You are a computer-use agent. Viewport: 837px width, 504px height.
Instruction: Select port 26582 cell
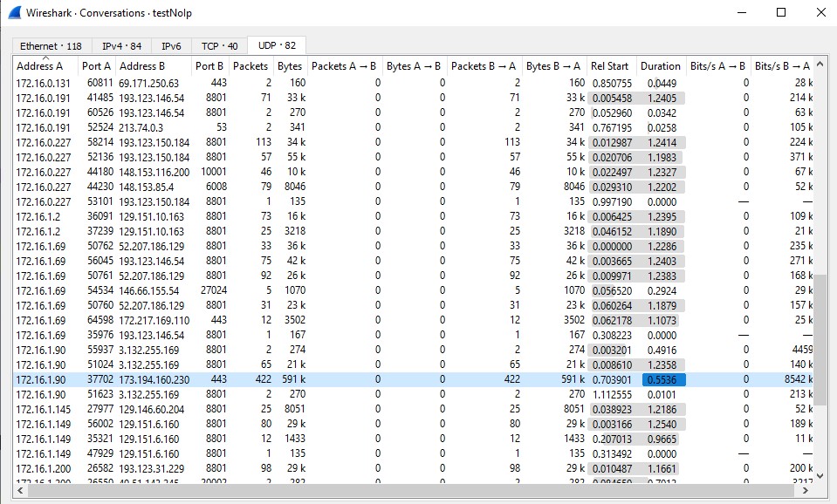(100, 468)
